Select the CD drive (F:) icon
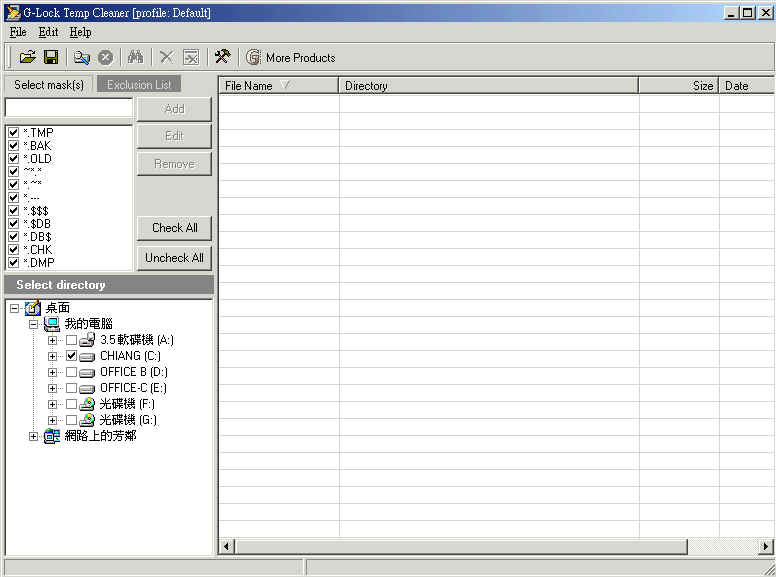The image size is (776, 577). click(x=87, y=404)
